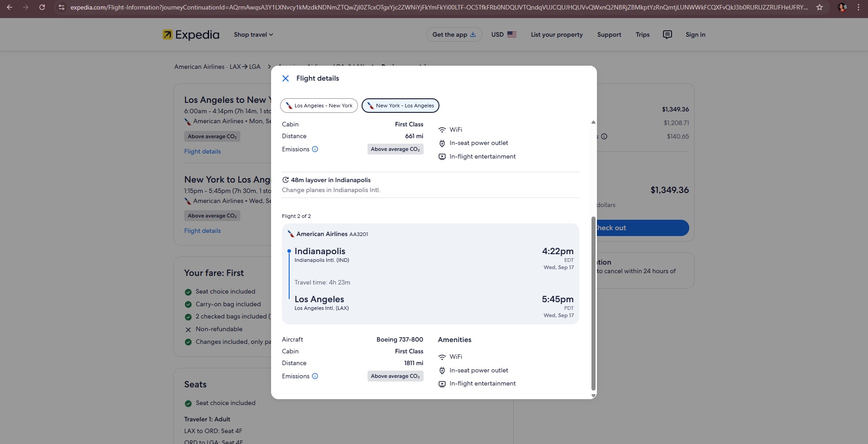Open the USD currency selector
The width and height of the screenshot is (868, 444).
click(x=504, y=34)
